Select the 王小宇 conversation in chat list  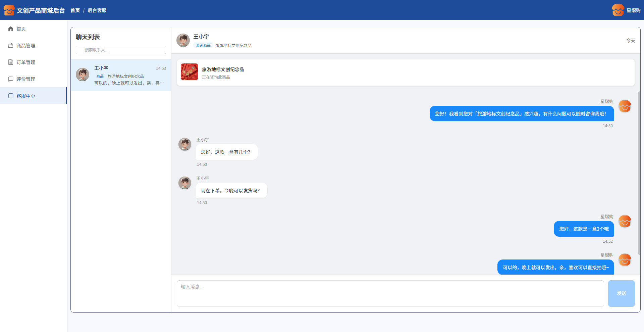pos(121,75)
